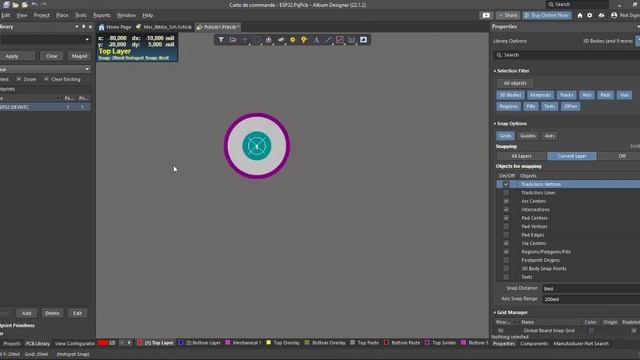Image resolution: width=640 pixels, height=360 pixels.
Task: Select the move objects cross icon
Action: coord(244,40)
